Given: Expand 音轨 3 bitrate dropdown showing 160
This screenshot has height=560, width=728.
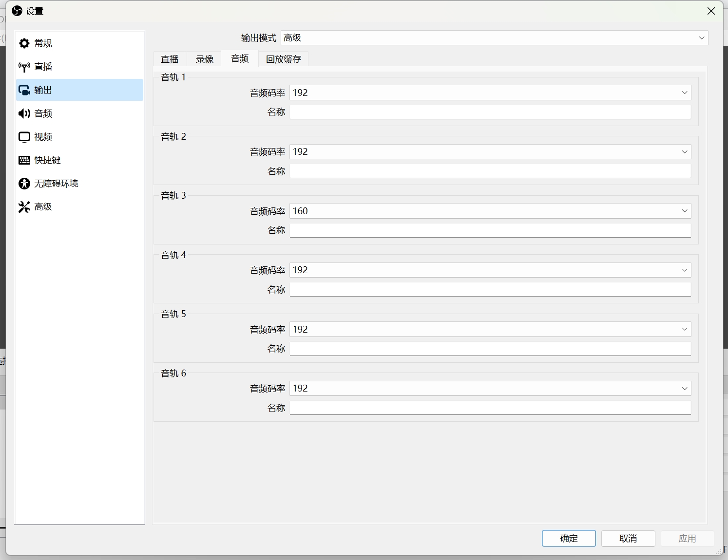Looking at the screenshot, I should (490, 211).
